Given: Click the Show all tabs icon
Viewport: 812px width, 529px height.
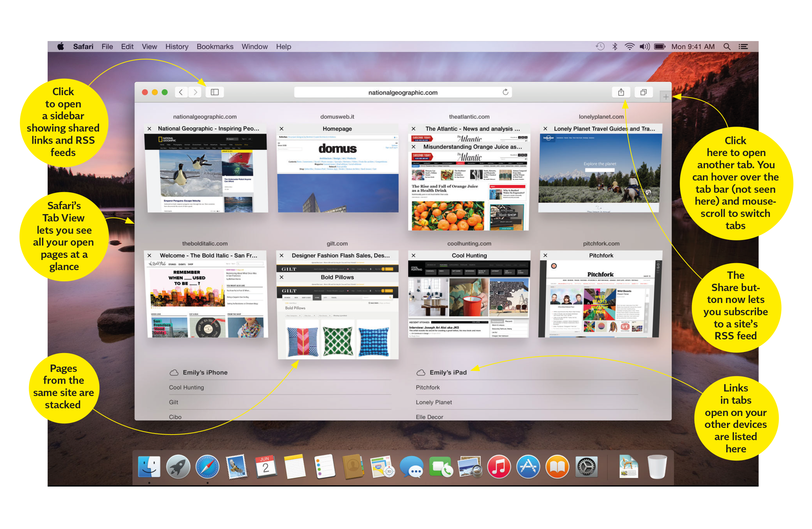Looking at the screenshot, I should [x=643, y=92].
